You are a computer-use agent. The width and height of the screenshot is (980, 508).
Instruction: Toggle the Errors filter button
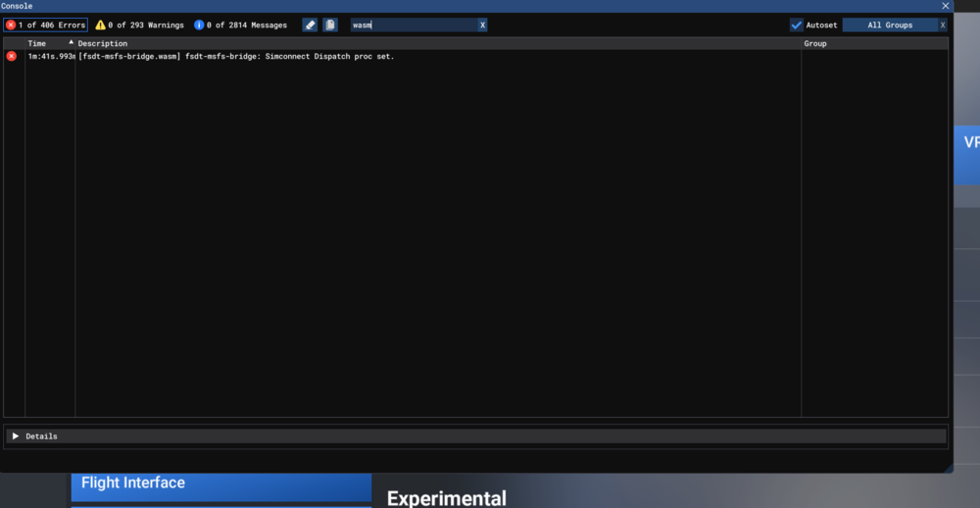45,25
